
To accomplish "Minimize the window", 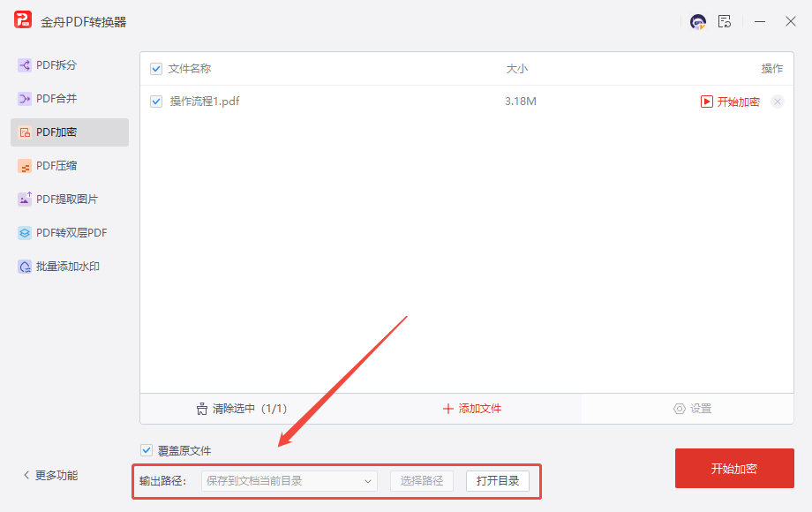I will (x=760, y=22).
